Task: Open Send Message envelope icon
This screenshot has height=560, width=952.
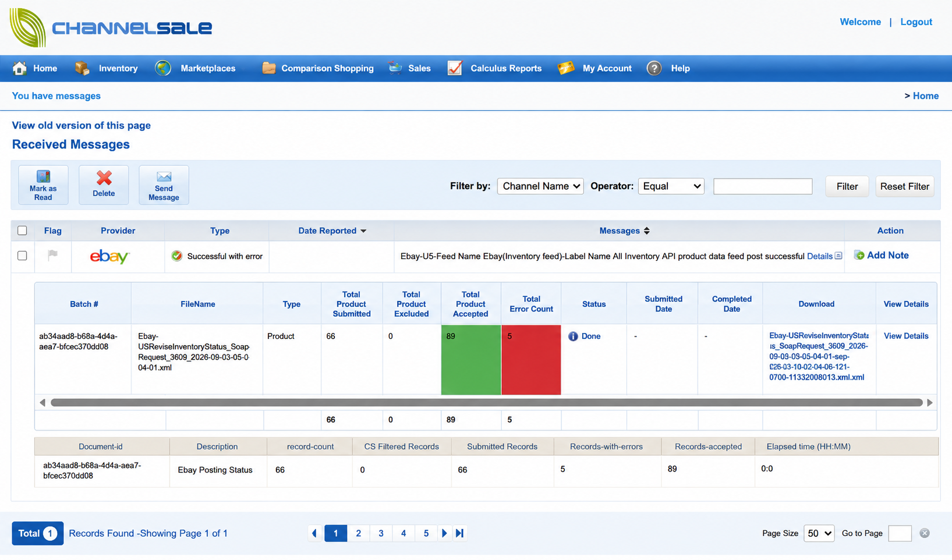Action: [164, 176]
